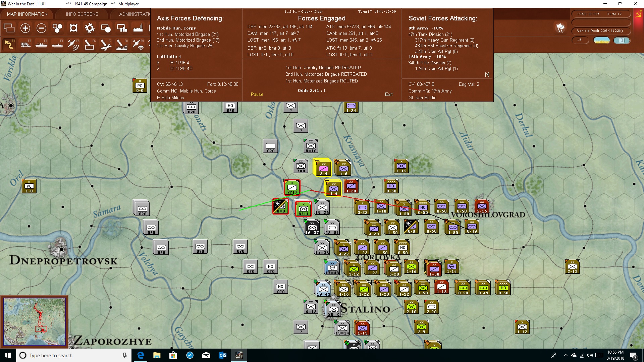Click the square frame map toolbar icon
This screenshot has height=362, width=644.
click(x=73, y=28)
